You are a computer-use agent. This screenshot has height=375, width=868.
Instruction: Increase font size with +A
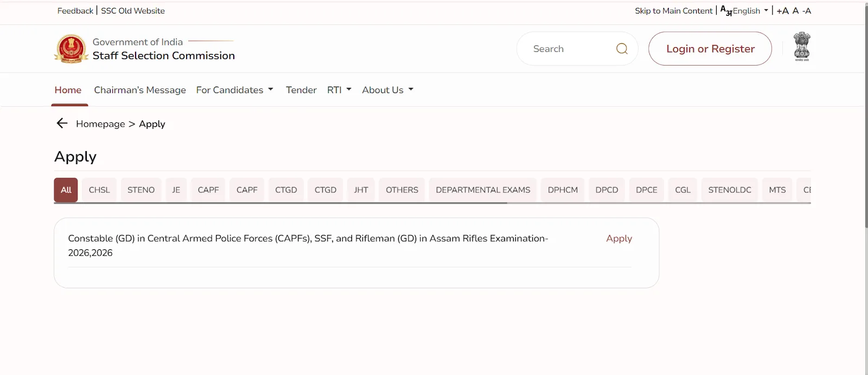(x=782, y=11)
